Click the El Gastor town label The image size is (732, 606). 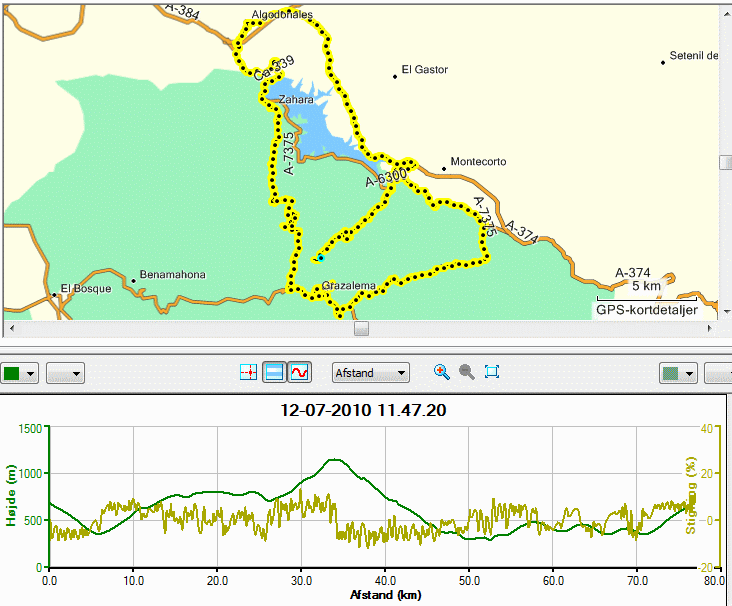(x=424, y=70)
